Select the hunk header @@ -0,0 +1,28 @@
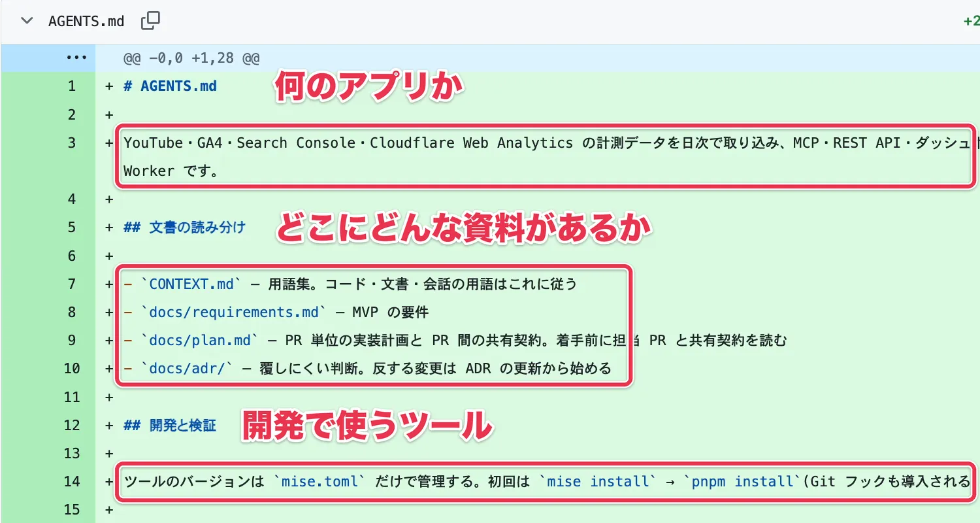980x523 pixels. tap(191, 59)
